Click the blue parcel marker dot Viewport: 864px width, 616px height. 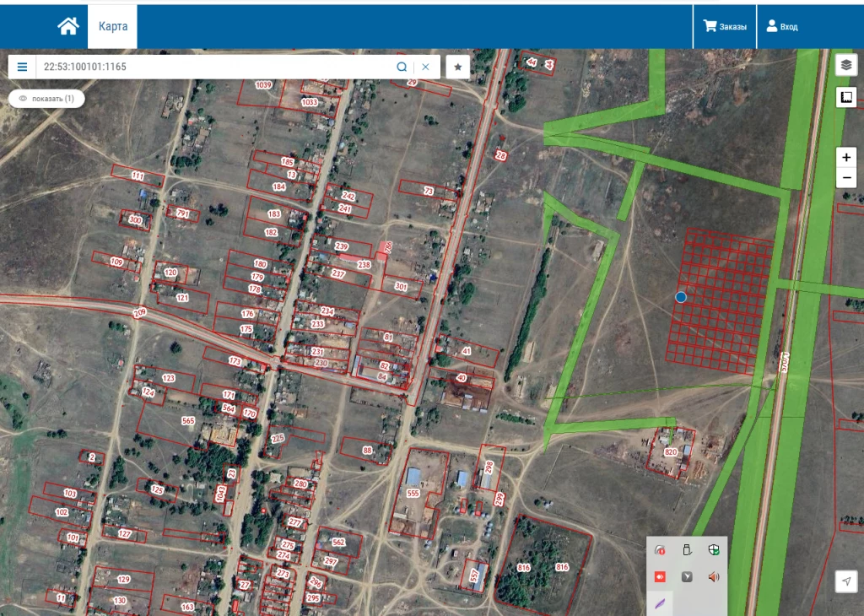[681, 297]
